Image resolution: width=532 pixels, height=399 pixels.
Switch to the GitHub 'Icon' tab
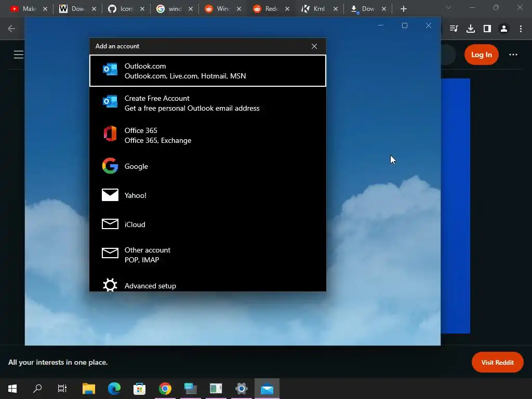(121, 9)
